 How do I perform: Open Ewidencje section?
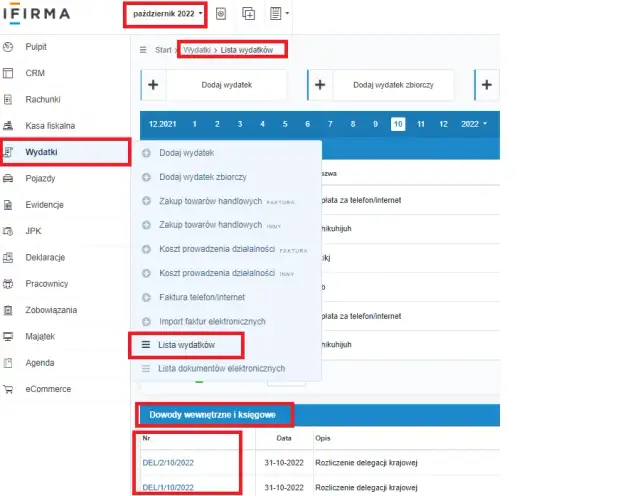pyautogui.click(x=44, y=205)
